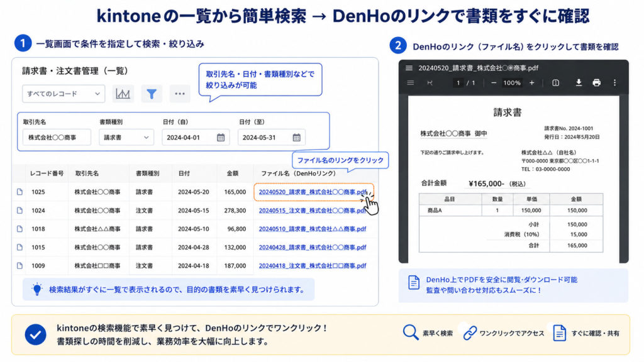644x362 pixels.
Task: Open link 20240428_請求書 PDF file
Action: coord(312,247)
